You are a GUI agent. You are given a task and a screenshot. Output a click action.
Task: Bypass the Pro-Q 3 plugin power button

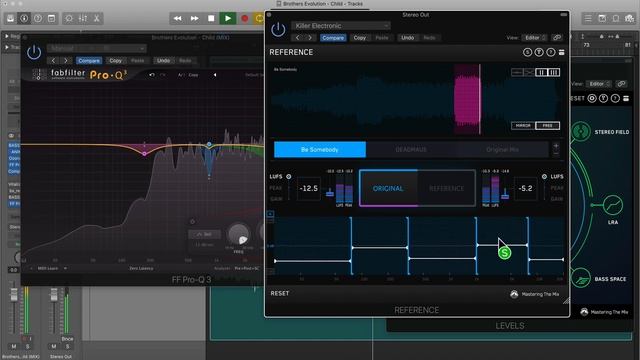(x=34, y=52)
